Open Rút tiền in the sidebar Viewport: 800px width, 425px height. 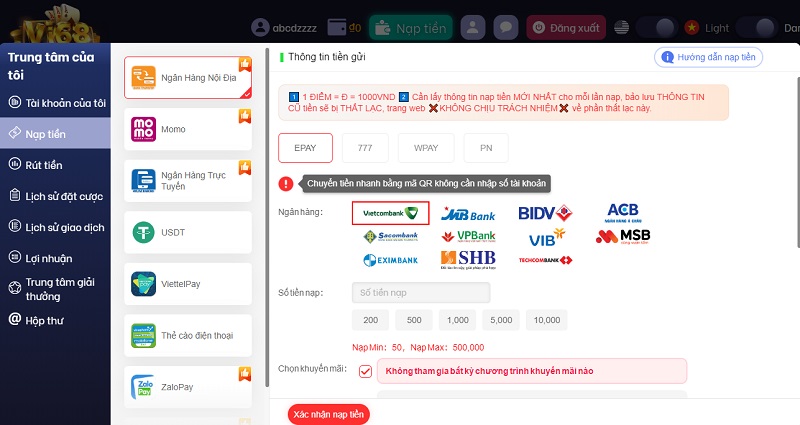[x=55, y=165]
